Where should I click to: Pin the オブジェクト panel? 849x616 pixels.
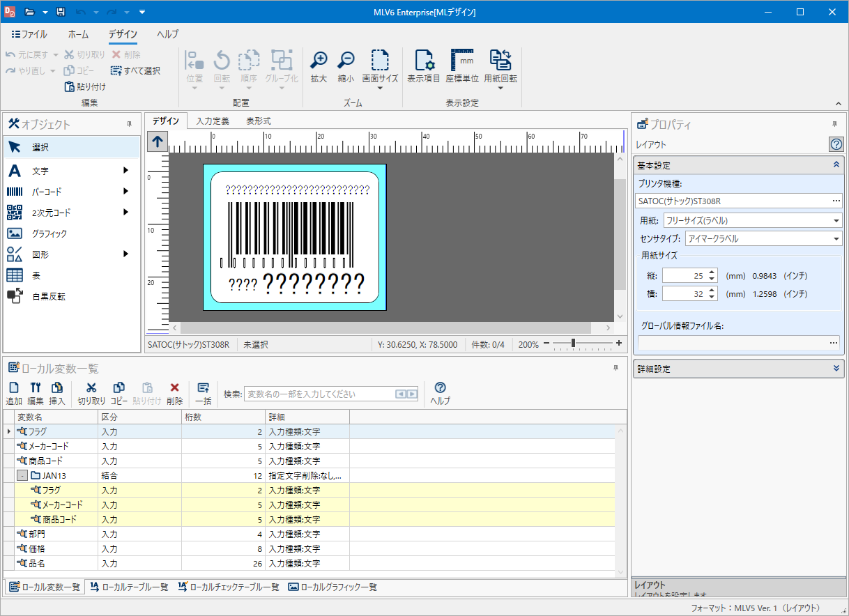coord(129,124)
